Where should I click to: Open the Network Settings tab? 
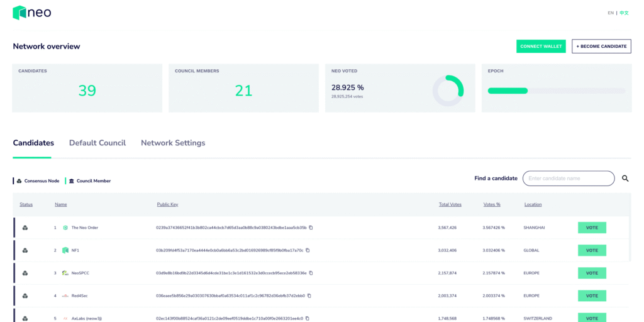pos(173,143)
